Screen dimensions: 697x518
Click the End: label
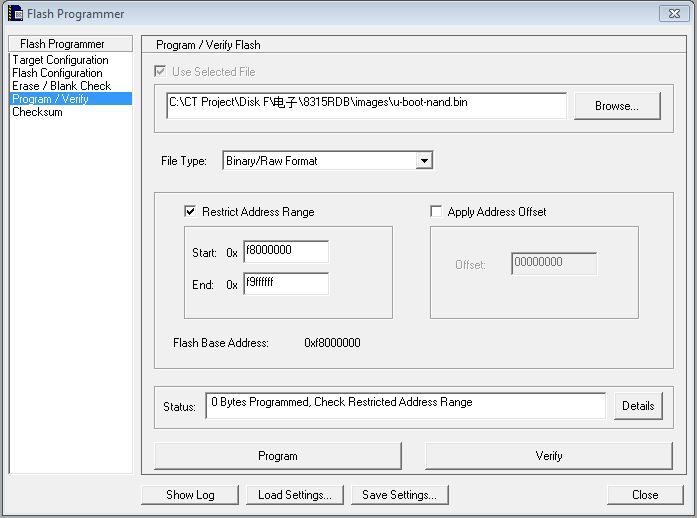(x=203, y=285)
